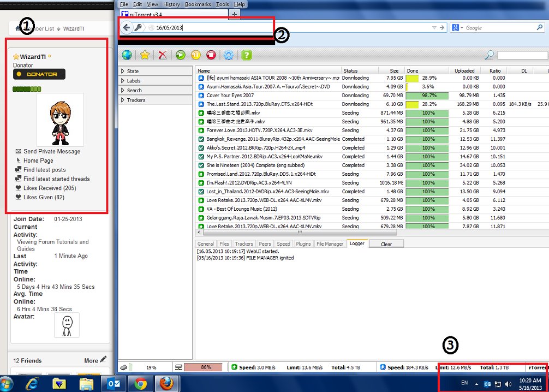The height and width of the screenshot is (392, 549).
Task: Click the magnifier search icon in ruTorrent
Action: pos(490,55)
